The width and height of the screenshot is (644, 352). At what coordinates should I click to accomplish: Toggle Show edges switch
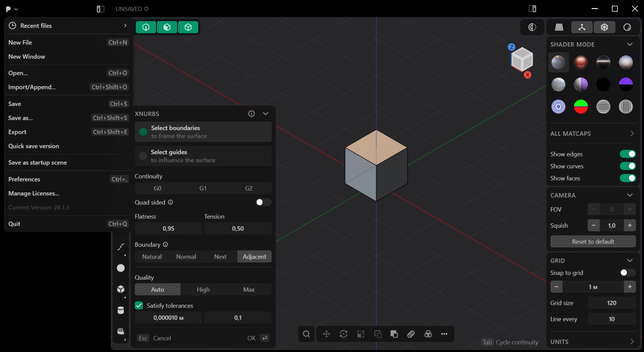[627, 154]
